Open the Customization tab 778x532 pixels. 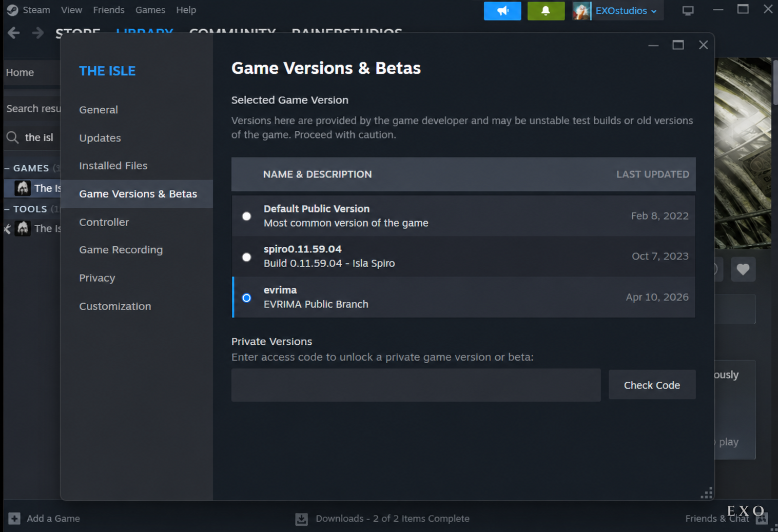click(137, 306)
